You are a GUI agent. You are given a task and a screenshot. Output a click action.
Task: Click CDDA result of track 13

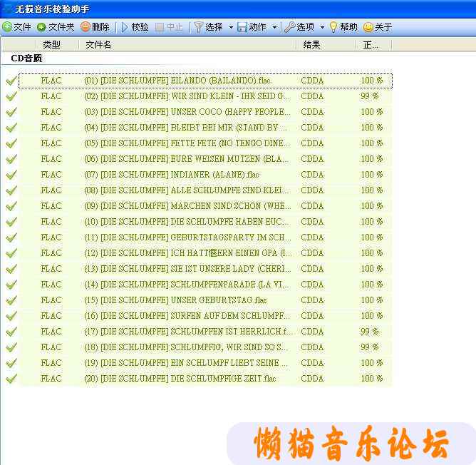312,269
